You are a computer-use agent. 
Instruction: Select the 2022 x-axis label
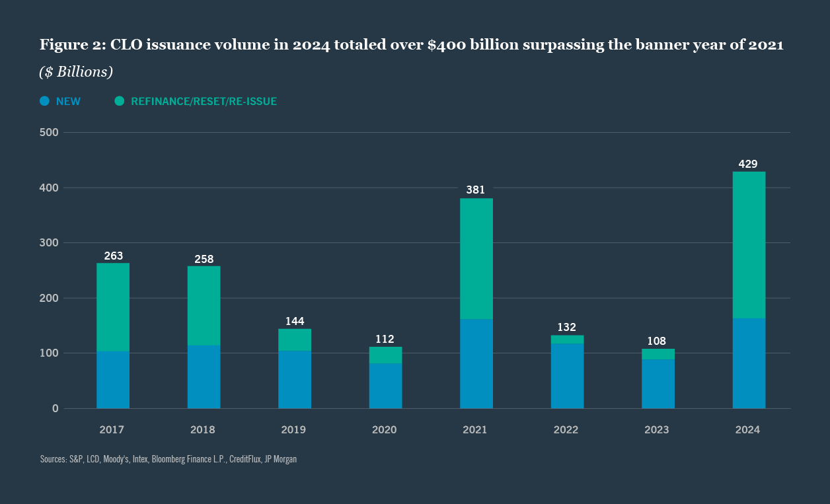[x=566, y=429]
